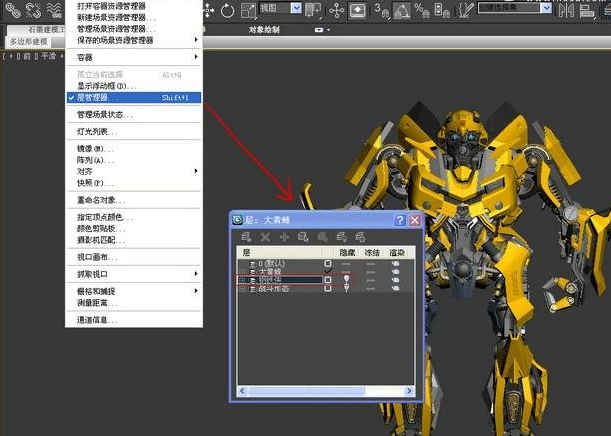The height and width of the screenshot is (436, 611).
Task: Click Highlight Selected Objects' Layers icon
Action: pos(322,237)
